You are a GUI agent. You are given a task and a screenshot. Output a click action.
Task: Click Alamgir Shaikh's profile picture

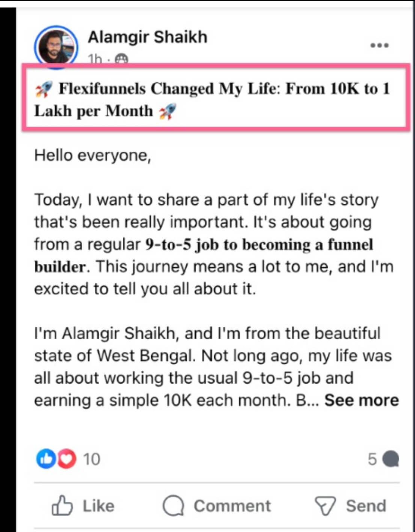56,47
